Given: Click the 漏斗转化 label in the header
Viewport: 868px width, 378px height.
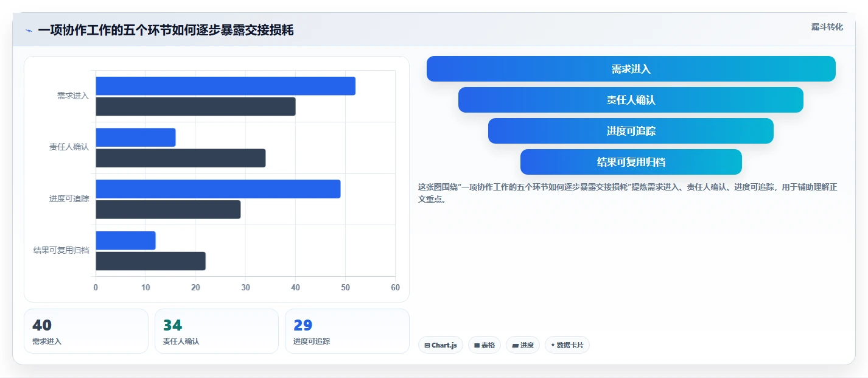Looking at the screenshot, I should [827, 27].
